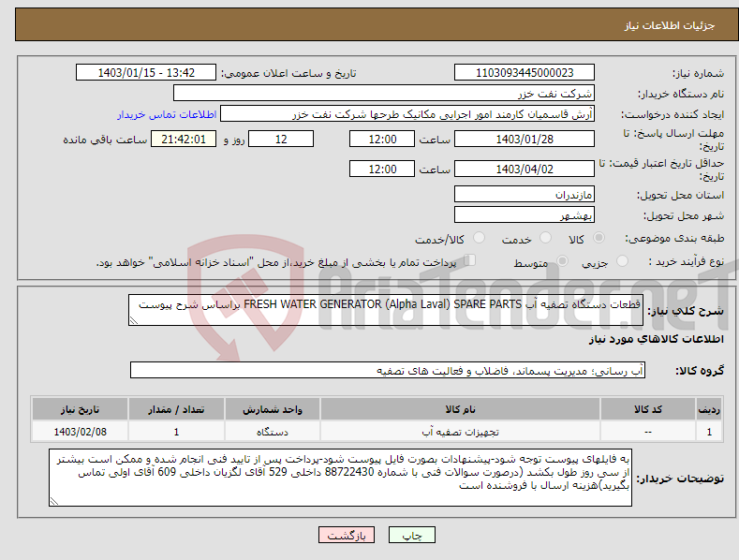Click the گروه کالا label

(700, 371)
